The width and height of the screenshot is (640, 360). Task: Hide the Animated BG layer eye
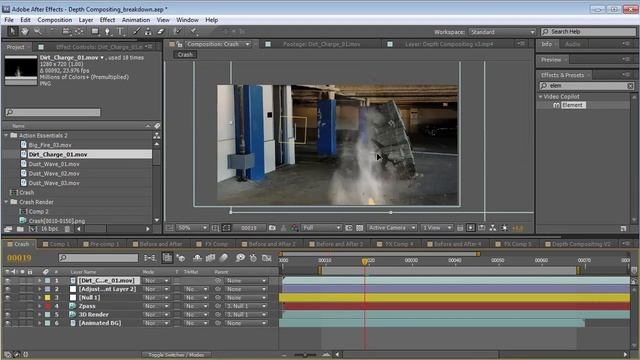[7, 323]
